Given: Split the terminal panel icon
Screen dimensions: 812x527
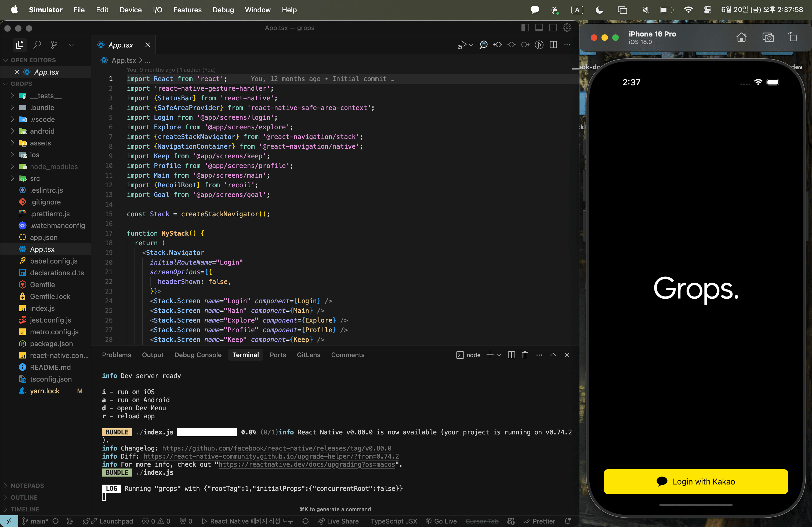Looking at the screenshot, I should point(511,355).
